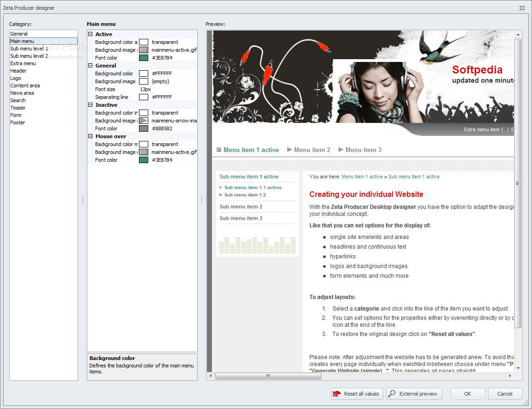Collapse the General property group

[x=90, y=66]
